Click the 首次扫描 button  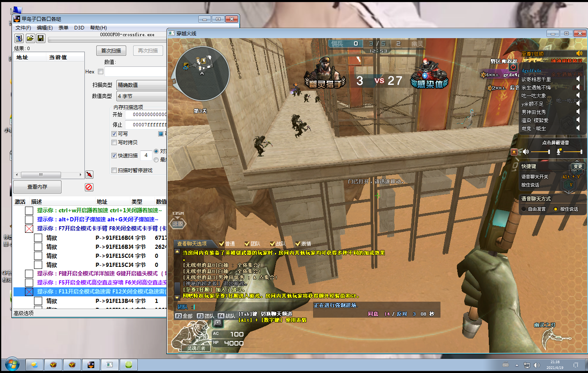[x=111, y=50]
